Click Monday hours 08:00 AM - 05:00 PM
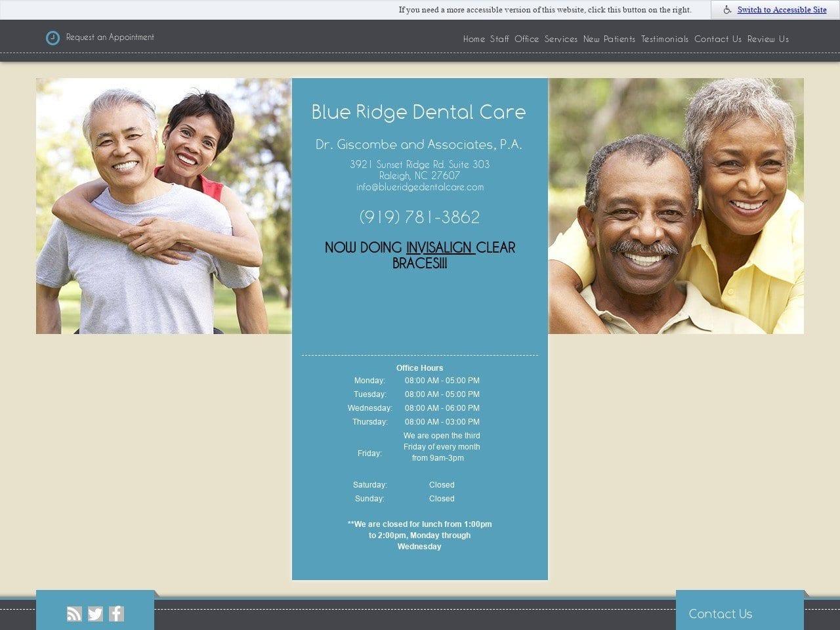Viewport: 840px width, 630px height. (442, 381)
